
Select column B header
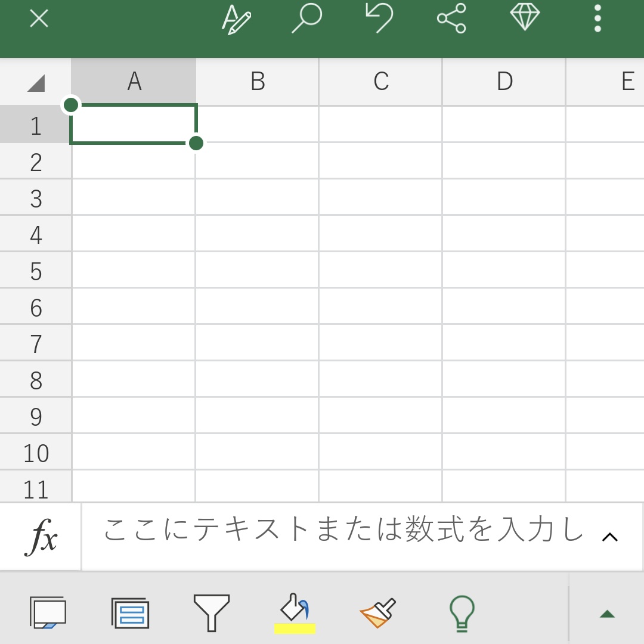(x=258, y=81)
